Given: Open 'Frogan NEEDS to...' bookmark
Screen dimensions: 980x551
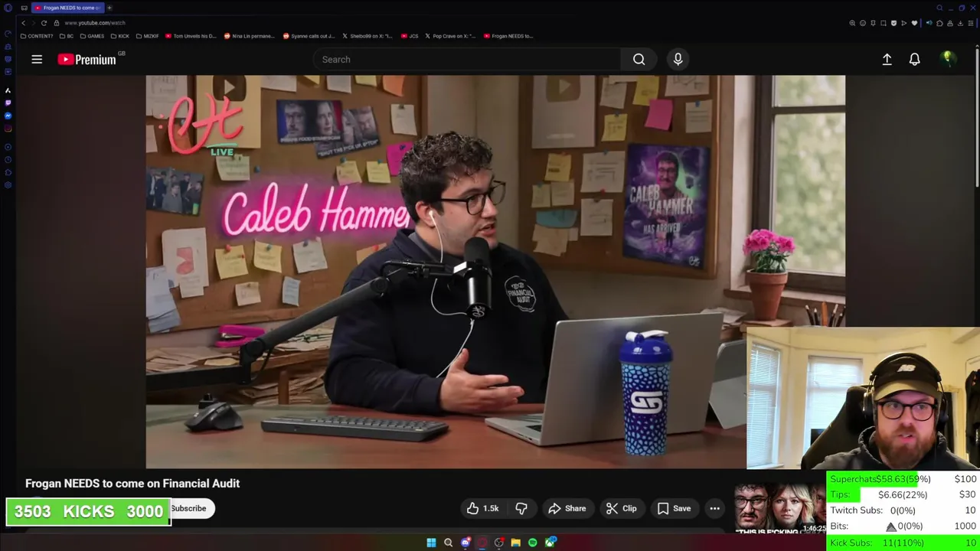Looking at the screenshot, I should click(x=508, y=36).
